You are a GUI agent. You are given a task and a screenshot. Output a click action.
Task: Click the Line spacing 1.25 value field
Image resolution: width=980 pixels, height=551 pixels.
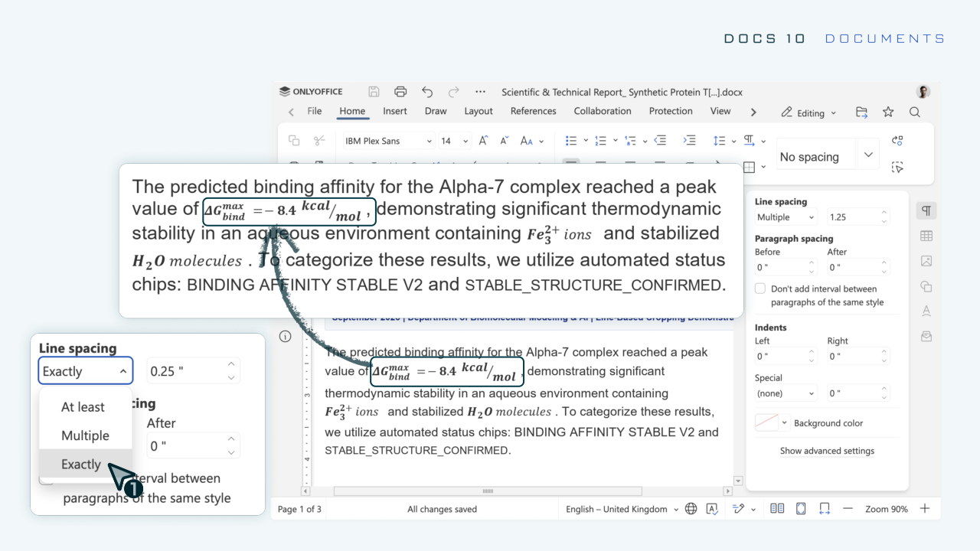click(858, 217)
